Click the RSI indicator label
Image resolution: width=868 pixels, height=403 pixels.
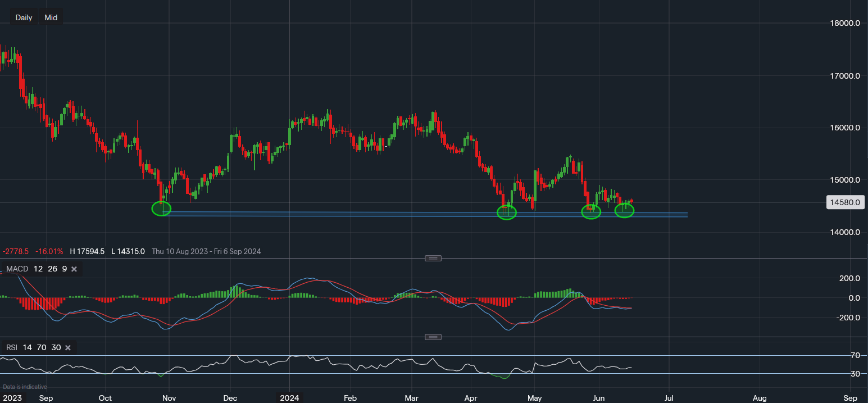coord(12,348)
